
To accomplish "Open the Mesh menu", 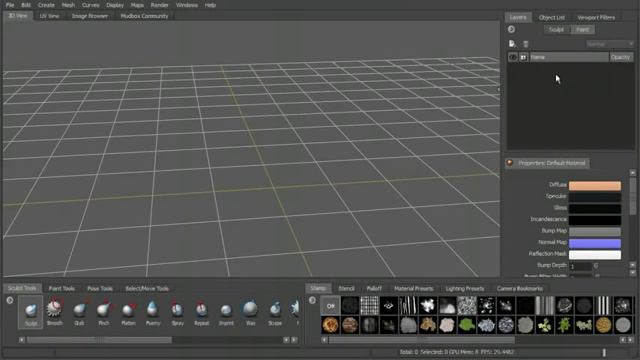I will [x=68, y=5].
